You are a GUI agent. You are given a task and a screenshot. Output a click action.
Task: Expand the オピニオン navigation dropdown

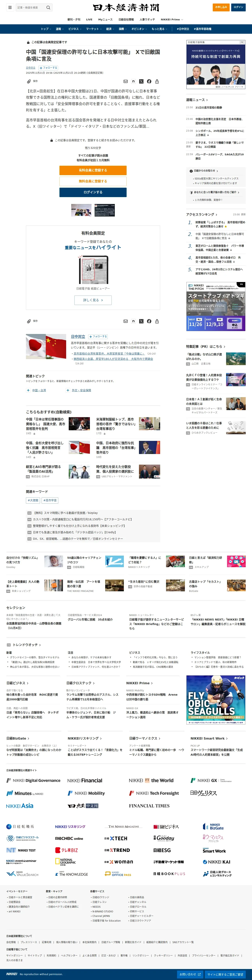coord(139,29)
